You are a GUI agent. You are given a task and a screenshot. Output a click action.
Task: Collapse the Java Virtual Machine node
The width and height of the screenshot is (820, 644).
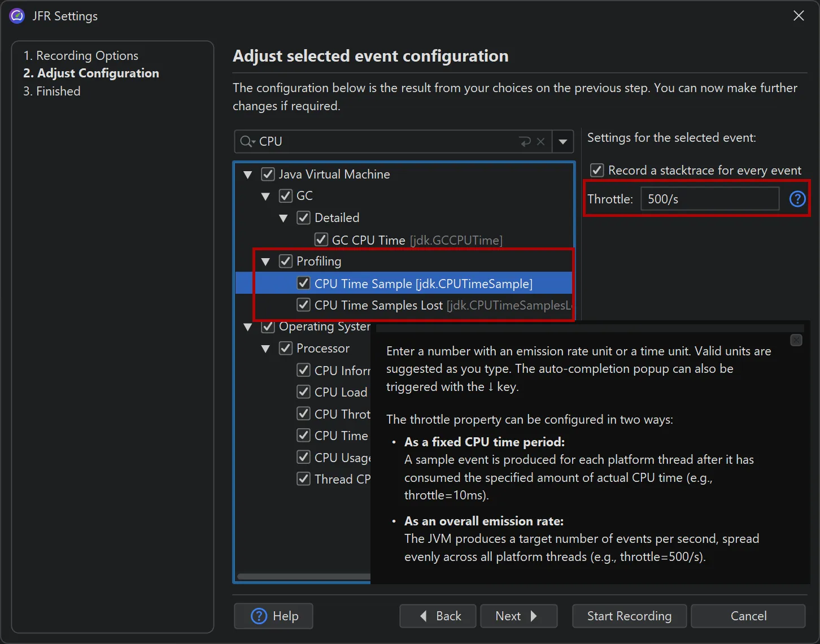pyautogui.click(x=247, y=175)
